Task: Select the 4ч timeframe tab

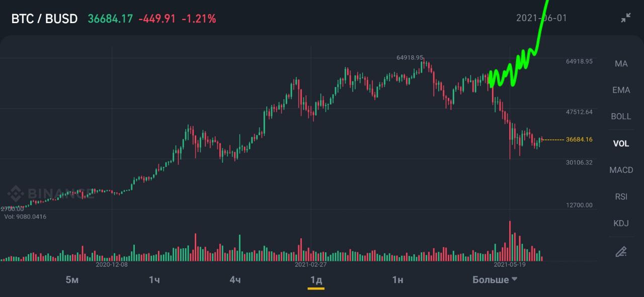Action: 235,280
